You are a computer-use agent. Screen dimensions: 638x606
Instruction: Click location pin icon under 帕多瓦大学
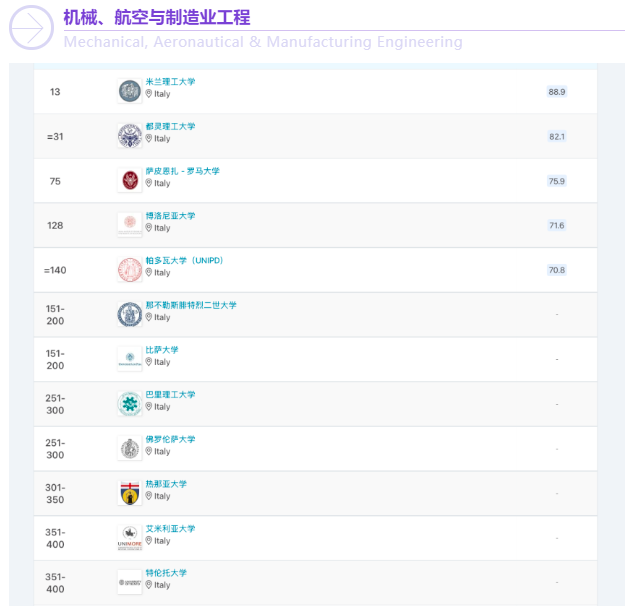pos(149,272)
